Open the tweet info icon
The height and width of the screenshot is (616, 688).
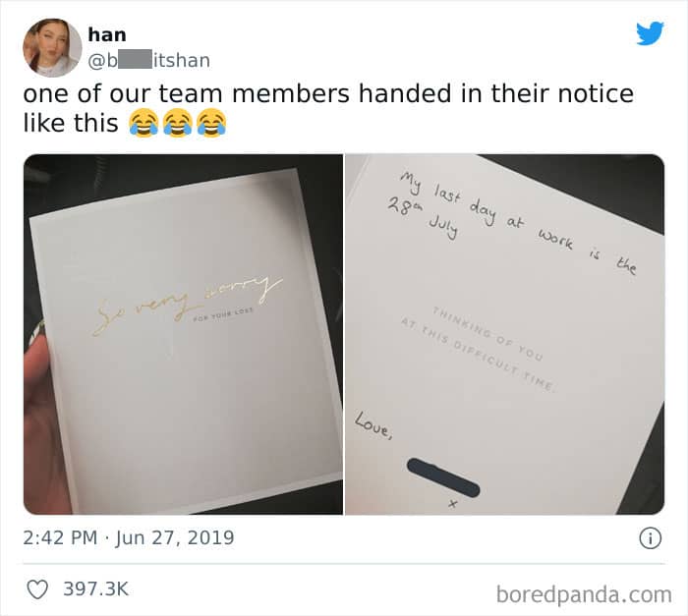(650, 538)
